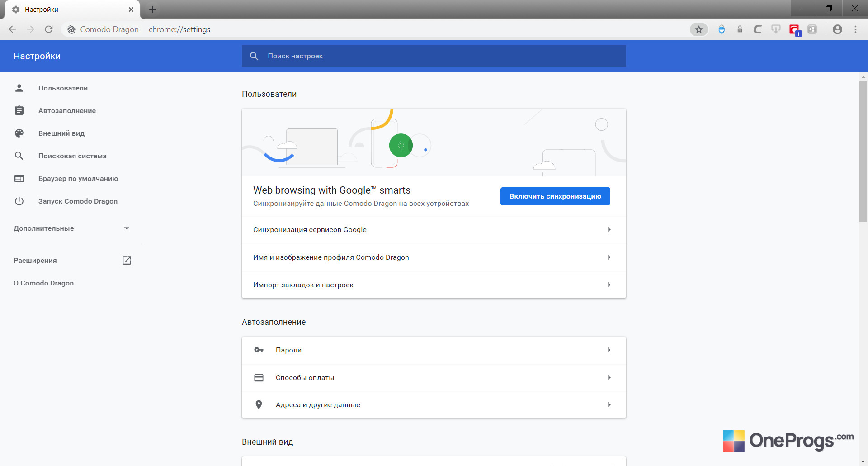
Task: Expand Импорт закладок и настроек row arrow
Action: coord(609,285)
